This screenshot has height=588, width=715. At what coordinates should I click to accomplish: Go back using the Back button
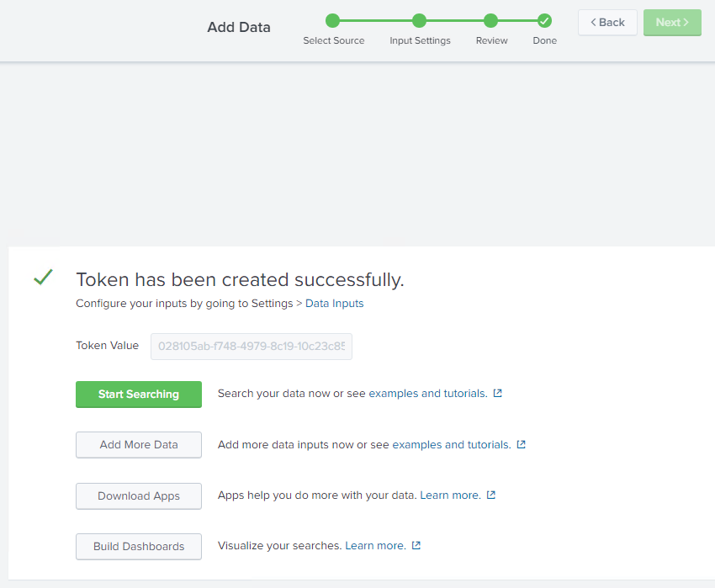point(606,23)
